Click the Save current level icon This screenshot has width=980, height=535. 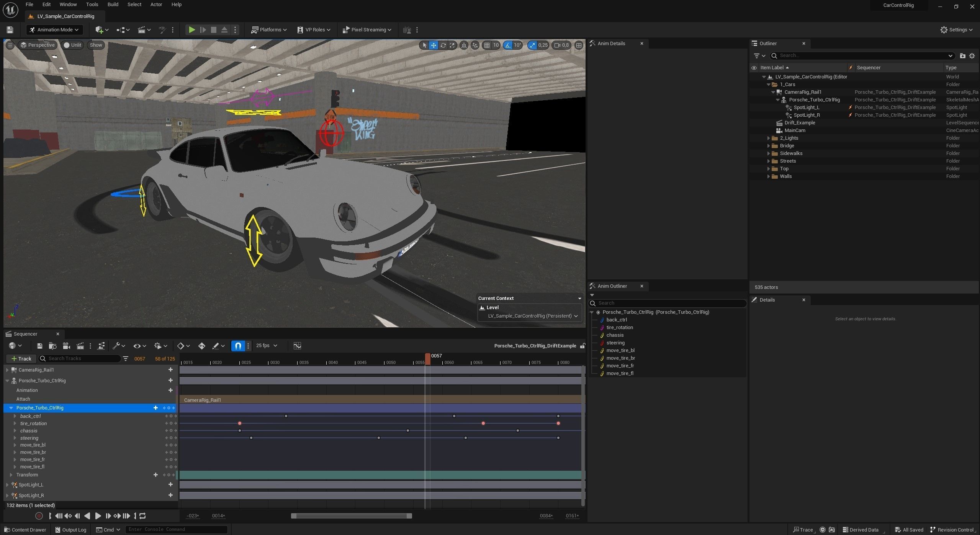(10, 29)
